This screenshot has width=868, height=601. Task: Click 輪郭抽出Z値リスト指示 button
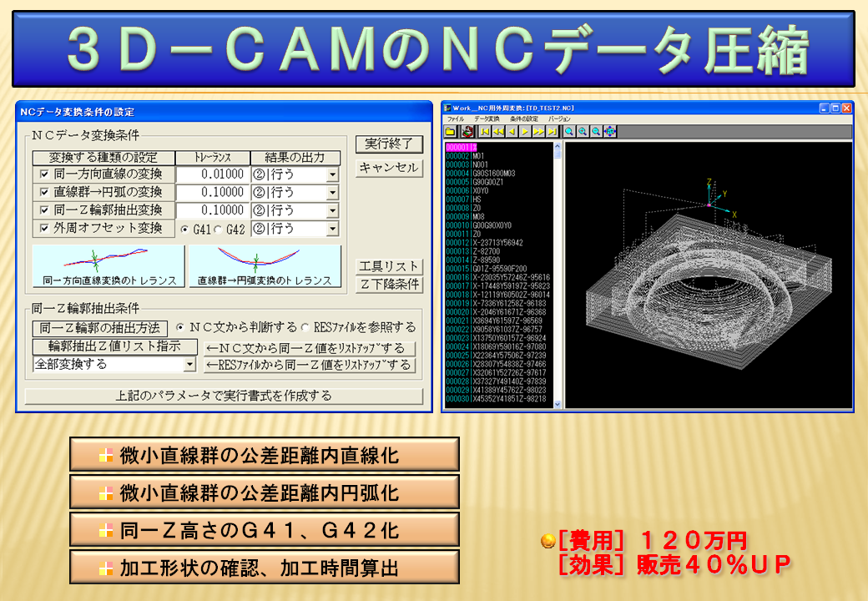click(114, 346)
